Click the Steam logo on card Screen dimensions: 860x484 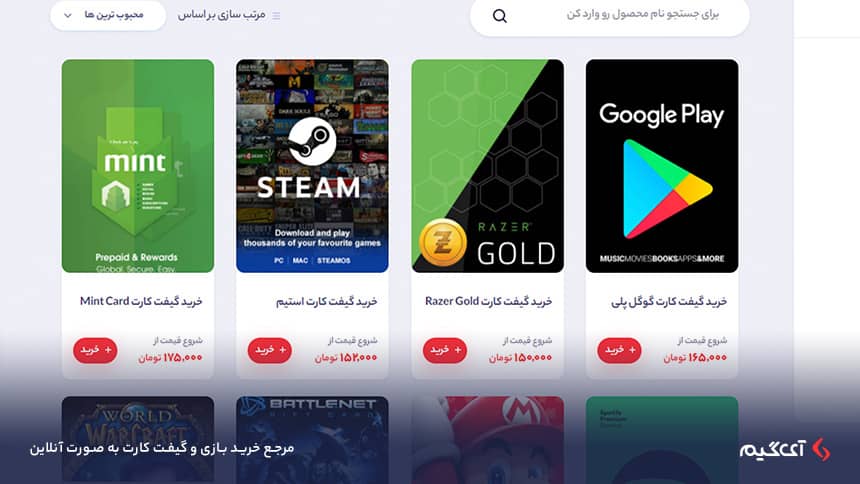coord(312,141)
